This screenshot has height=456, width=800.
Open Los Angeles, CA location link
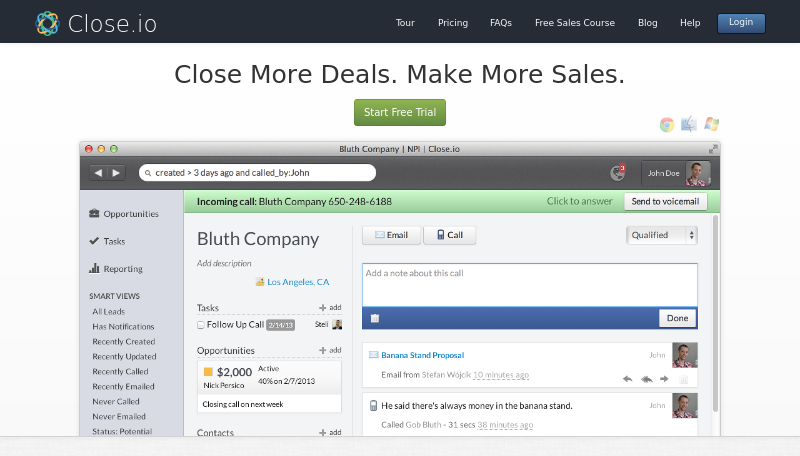click(x=298, y=282)
